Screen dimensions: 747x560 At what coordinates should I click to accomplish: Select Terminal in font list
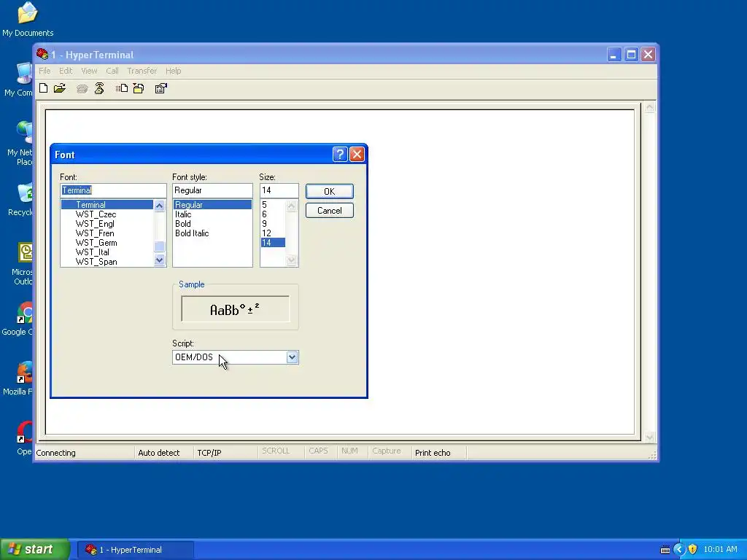click(x=107, y=205)
